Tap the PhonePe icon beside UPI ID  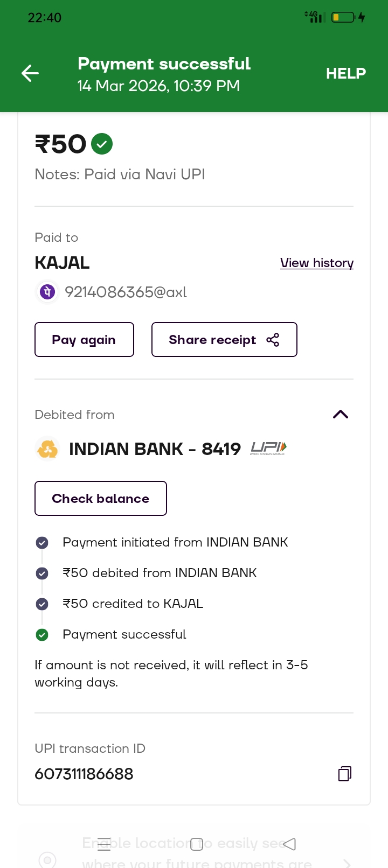[47, 292]
